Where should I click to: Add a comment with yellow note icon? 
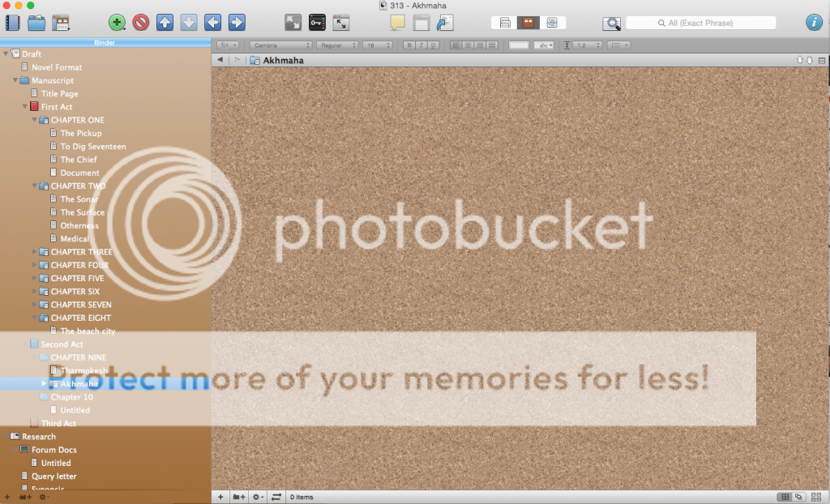pyautogui.click(x=397, y=22)
